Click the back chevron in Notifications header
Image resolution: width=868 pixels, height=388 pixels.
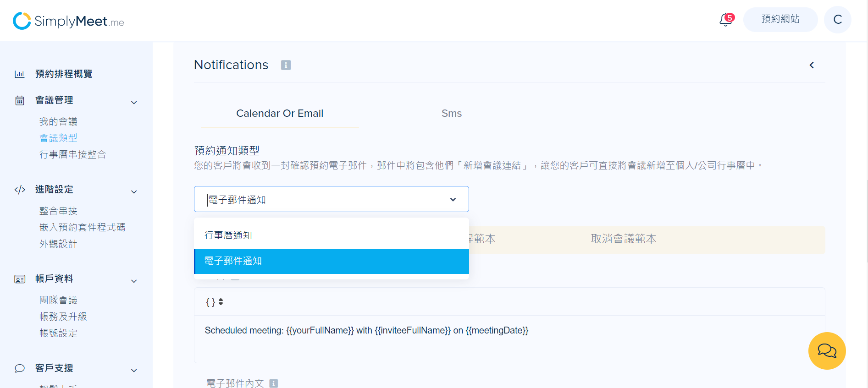[x=812, y=65]
